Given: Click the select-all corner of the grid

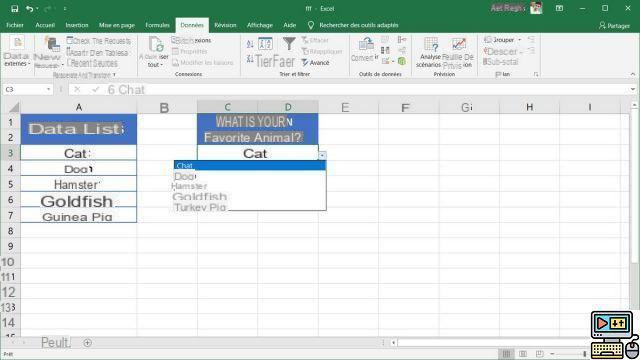Looking at the screenshot, I should 14,107.
